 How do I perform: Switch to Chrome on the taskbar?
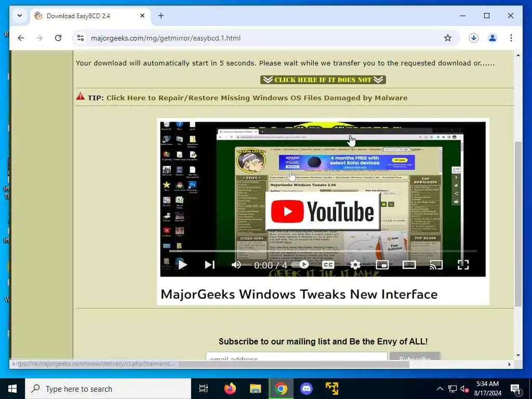point(281,389)
